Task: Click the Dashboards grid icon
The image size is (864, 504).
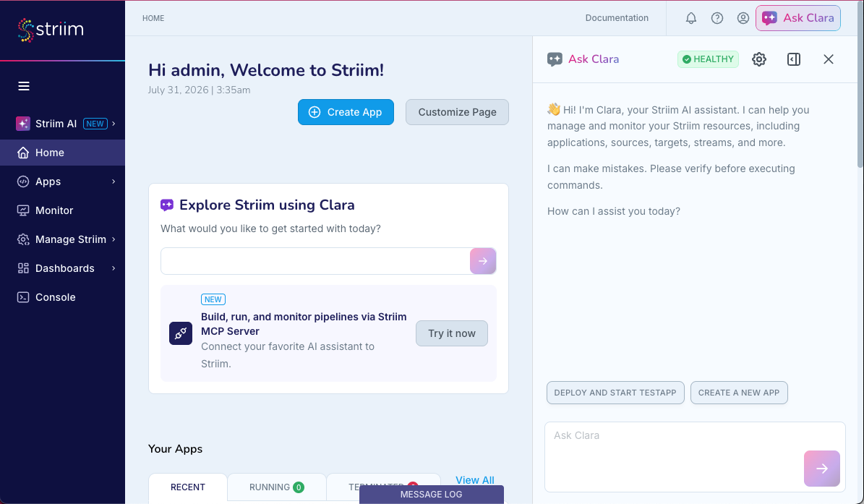Action: (x=23, y=268)
